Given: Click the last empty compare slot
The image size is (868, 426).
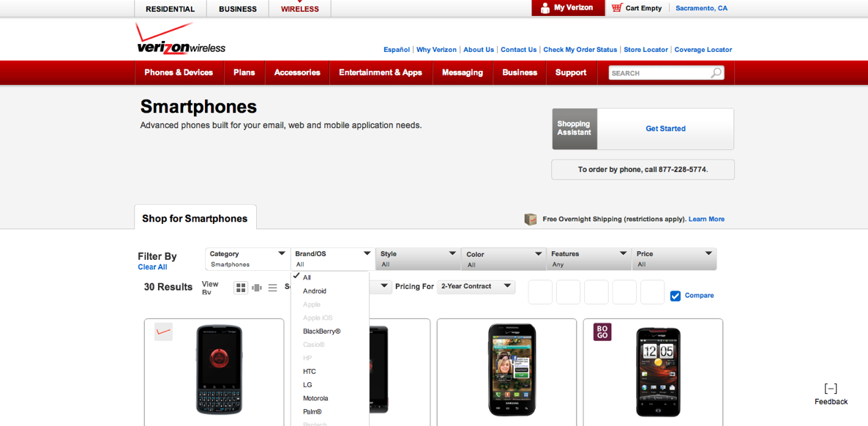Looking at the screenshot, I should coord(652,292).
